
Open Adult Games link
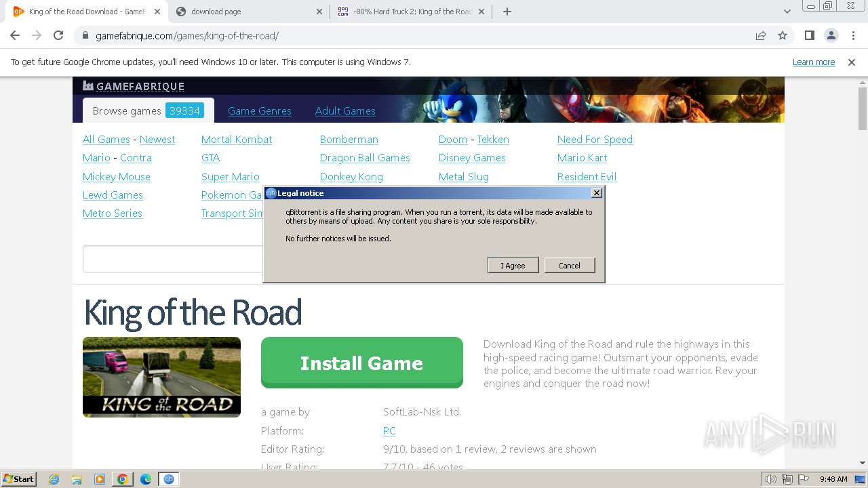[345, 111]
